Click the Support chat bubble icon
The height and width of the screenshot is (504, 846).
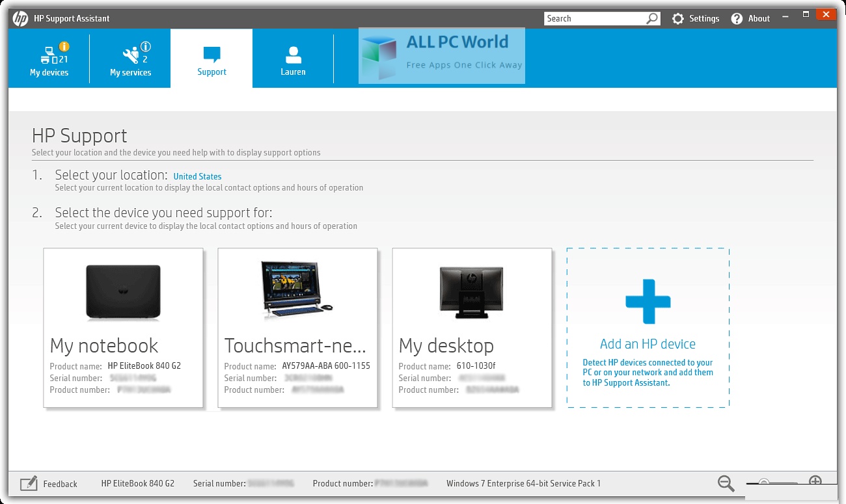tap(211, 54)
